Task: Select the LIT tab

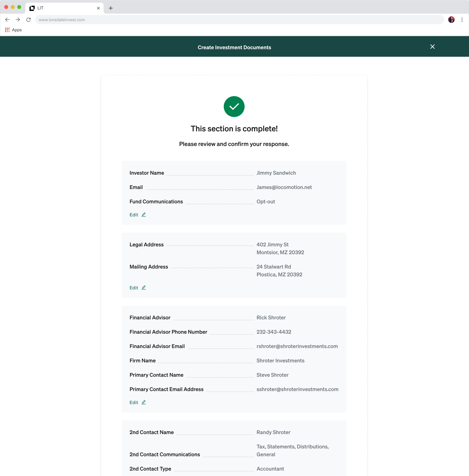Action: click(64, 8)
